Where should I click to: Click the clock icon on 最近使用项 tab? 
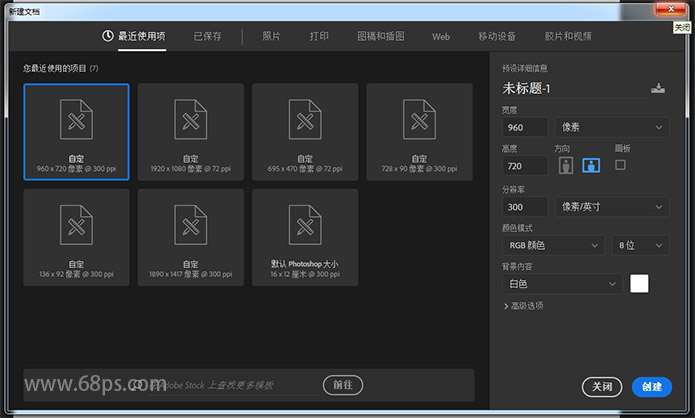click(x=108, y=36)
